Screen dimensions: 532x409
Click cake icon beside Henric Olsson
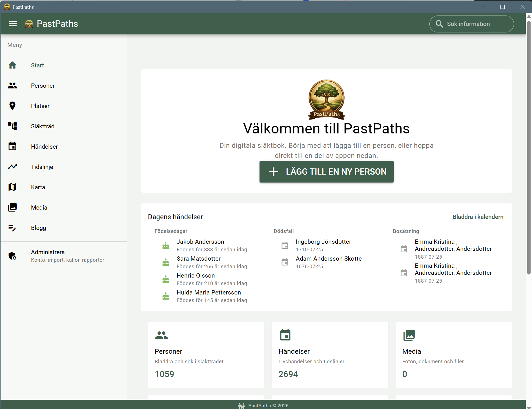coord(166,280)
